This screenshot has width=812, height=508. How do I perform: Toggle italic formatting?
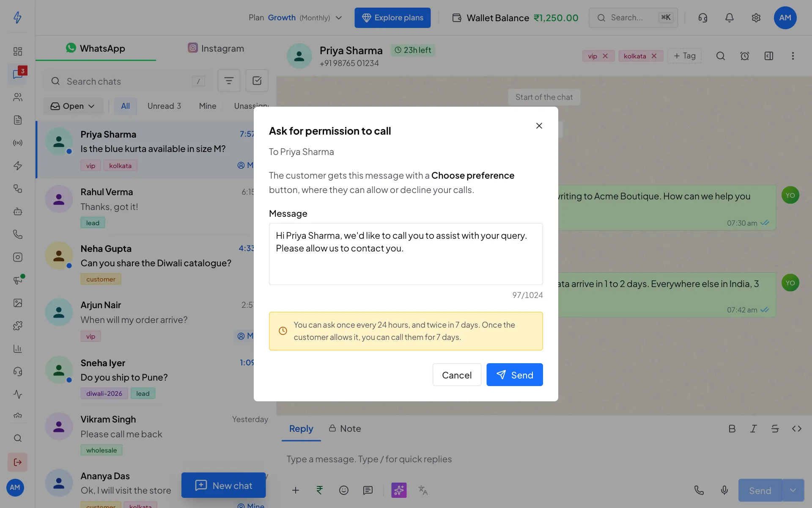click(754, 429)
